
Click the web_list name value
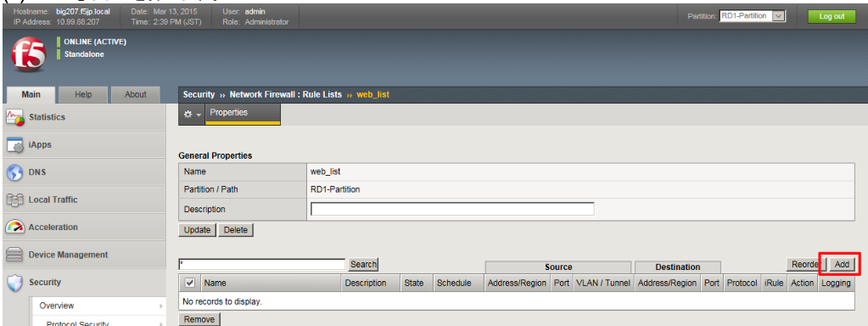click(326, 171)
